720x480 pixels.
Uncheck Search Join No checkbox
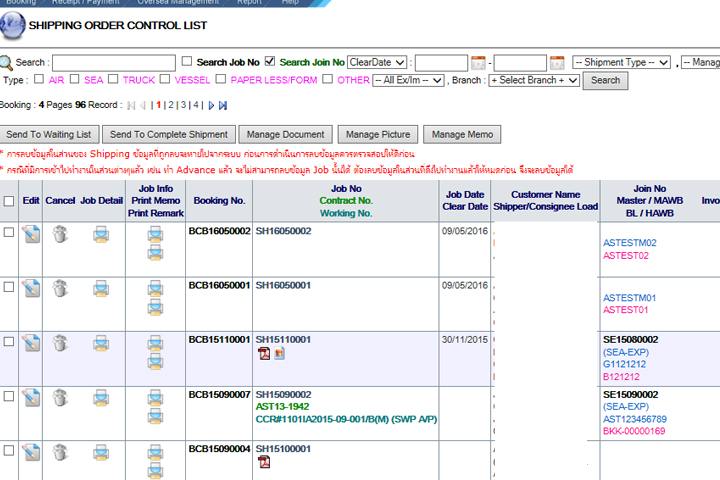(x=270, y=61)
